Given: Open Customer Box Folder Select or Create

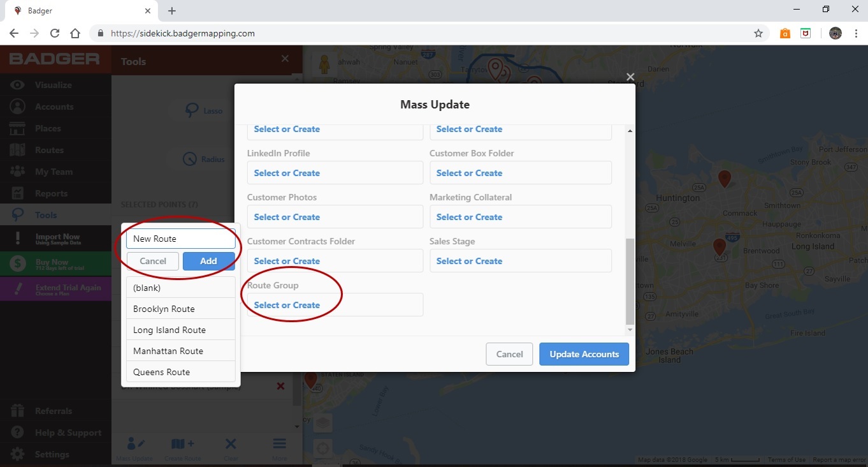Looking at the screenshot, I should [521, 173].
